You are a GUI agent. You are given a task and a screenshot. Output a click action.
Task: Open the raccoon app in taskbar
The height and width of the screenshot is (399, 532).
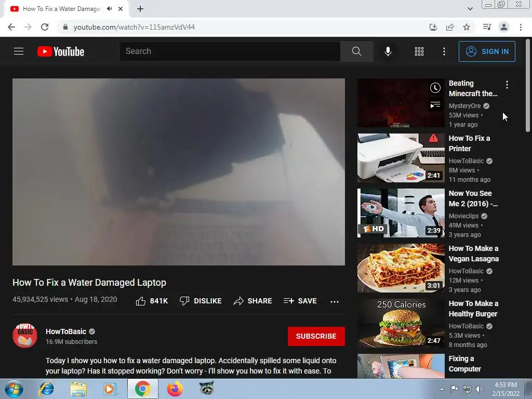point(207,388)
